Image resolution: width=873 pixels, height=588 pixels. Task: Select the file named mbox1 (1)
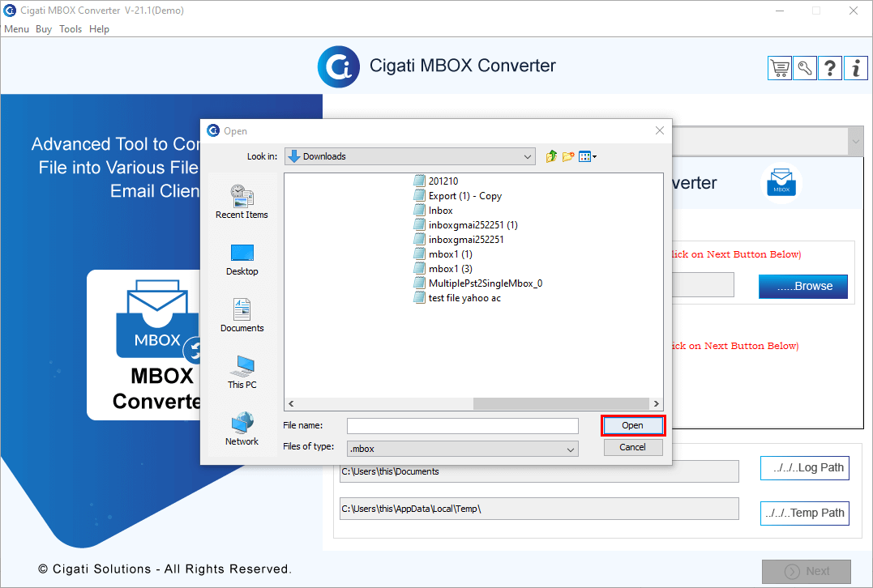pyautogui.click(x=451, y=254)
